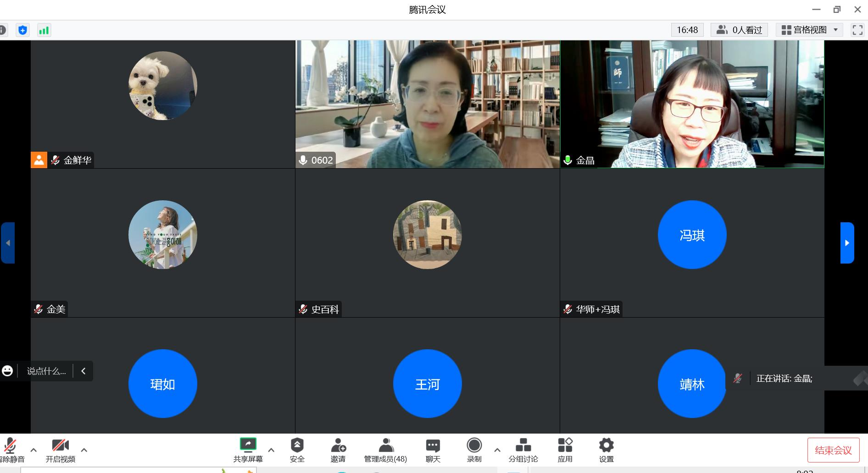This screenshot has height=473, width=868.
Task: Open Grid View (宫格视图) layout dropdown
Action: click(x=809, y=30)
